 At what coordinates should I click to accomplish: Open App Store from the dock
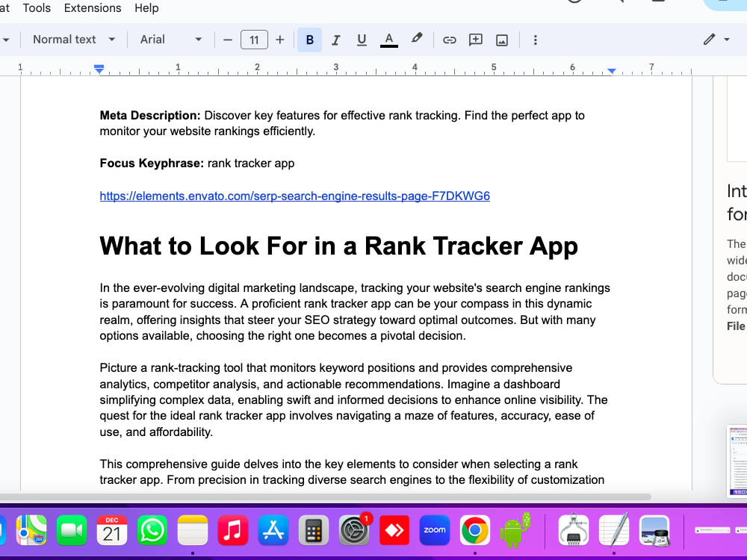coord(273,530)
